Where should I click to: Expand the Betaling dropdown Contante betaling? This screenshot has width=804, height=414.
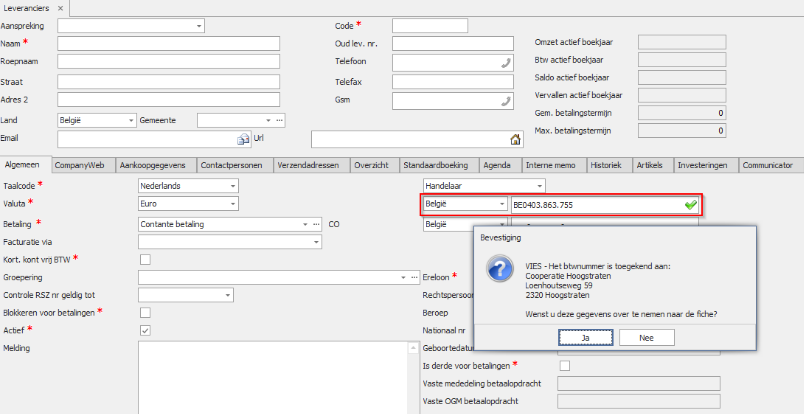(x=306, y=225)
